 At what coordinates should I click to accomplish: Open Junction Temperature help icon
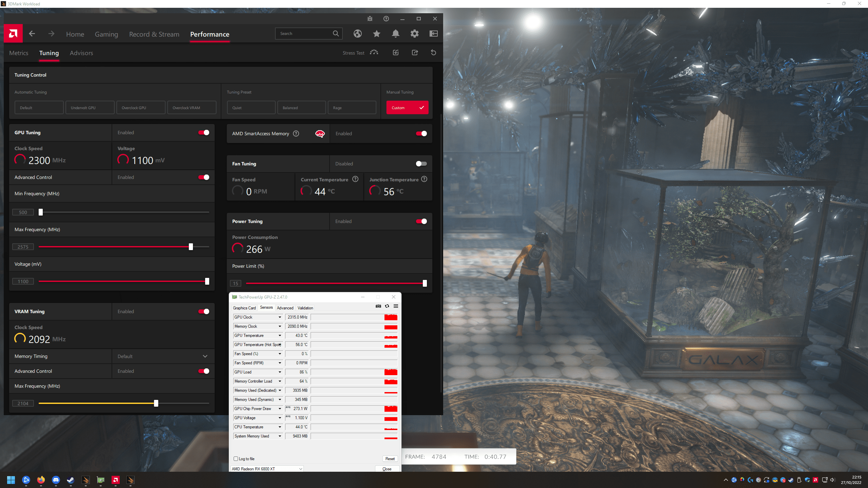click(424, 179)
